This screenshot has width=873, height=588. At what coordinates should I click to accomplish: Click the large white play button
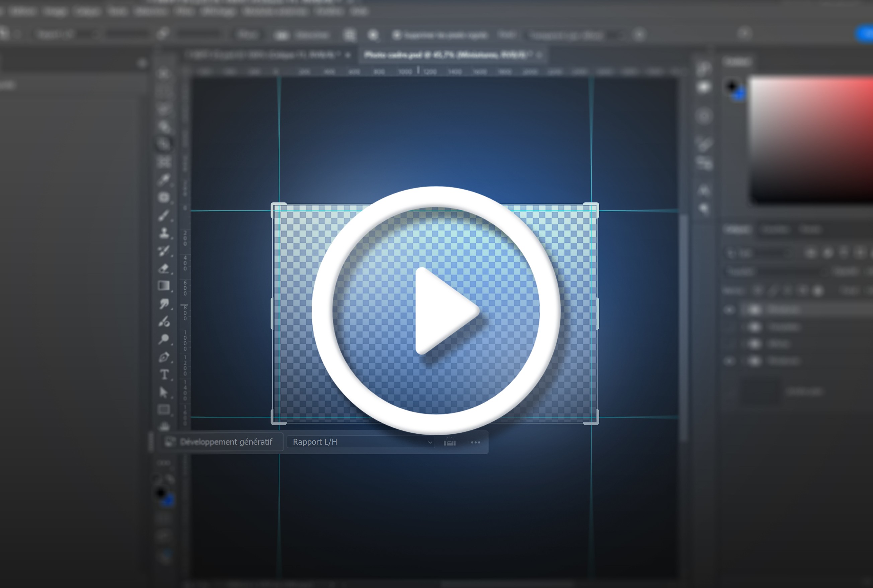click(436, 311)
